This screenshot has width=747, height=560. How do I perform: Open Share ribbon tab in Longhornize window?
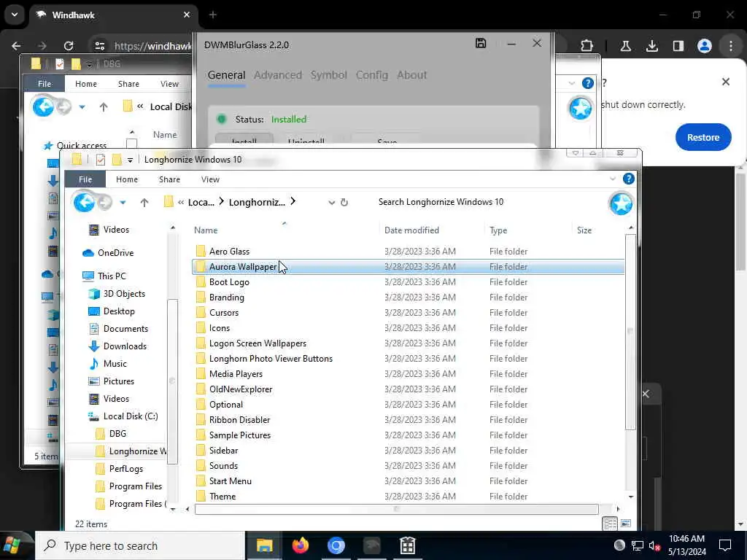click(169, 179)
